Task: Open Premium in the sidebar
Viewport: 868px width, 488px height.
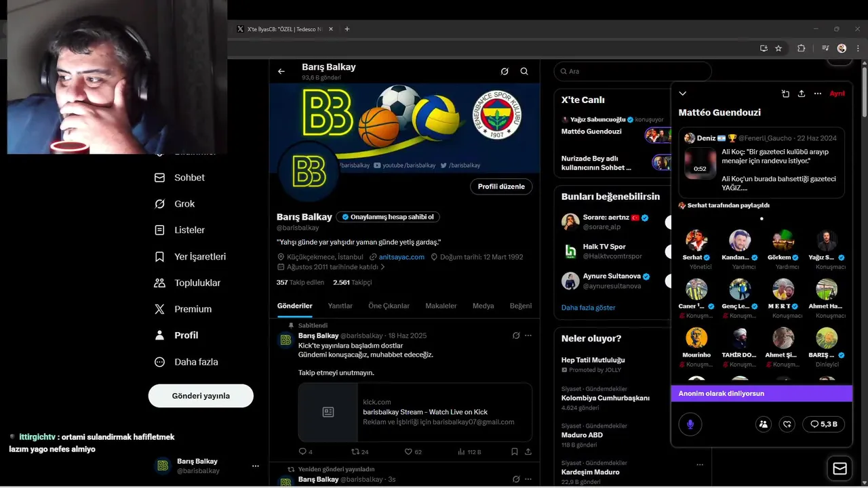Action: [183, 309]
